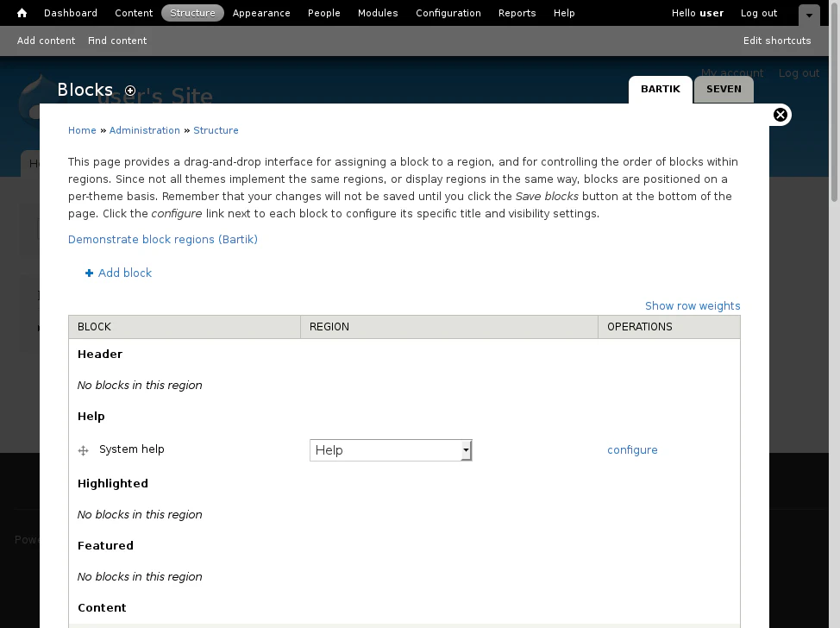Click the plus icon next to Add block
Image resolution: width=840 pixels, height=628 pixels.
tap(89, 273)
